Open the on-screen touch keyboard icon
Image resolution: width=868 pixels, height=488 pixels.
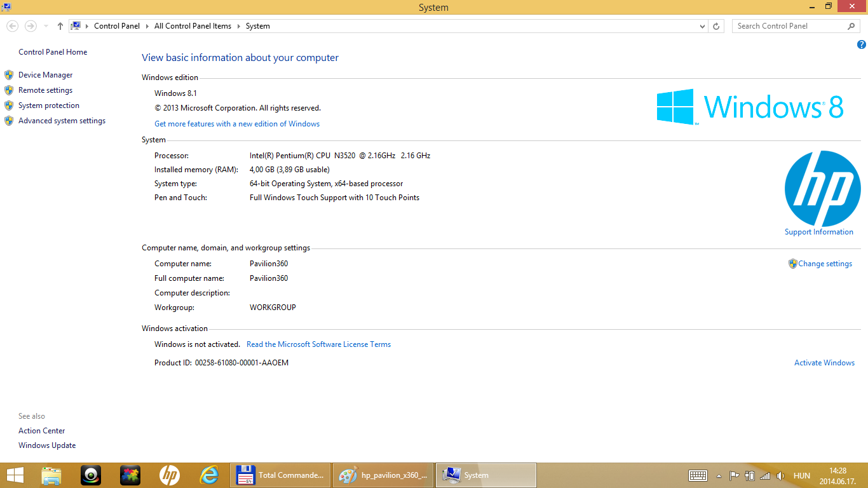click(698, 475)
